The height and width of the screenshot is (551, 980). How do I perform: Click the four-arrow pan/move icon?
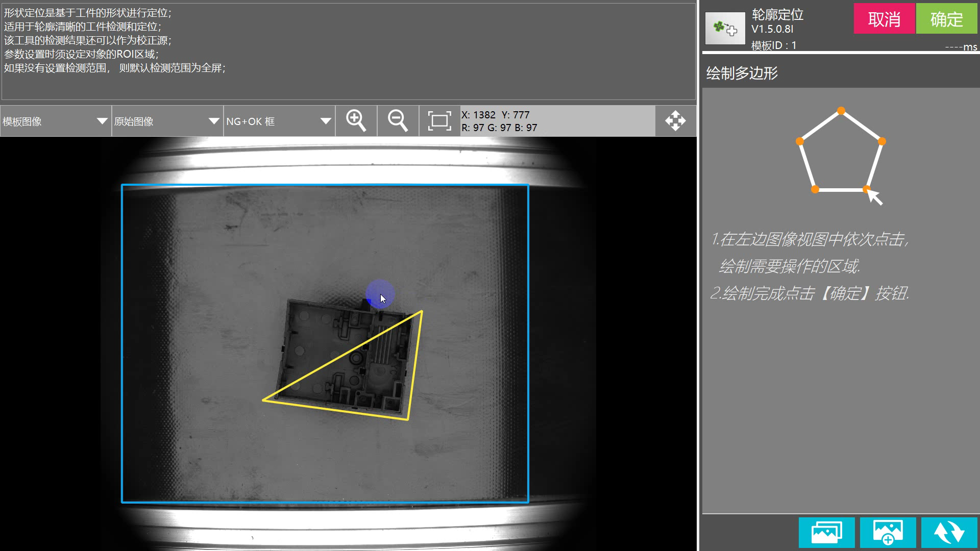675,121
